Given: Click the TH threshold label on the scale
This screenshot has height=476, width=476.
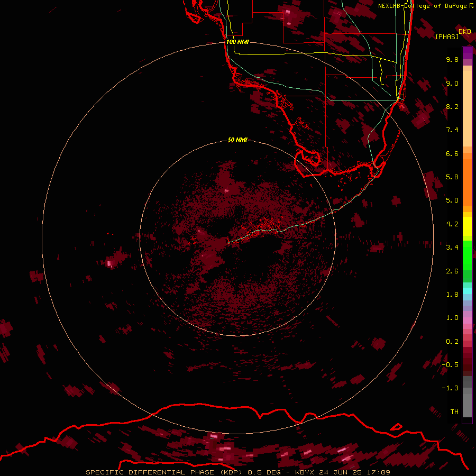Looking at the screenshot, I should (454, 412).
